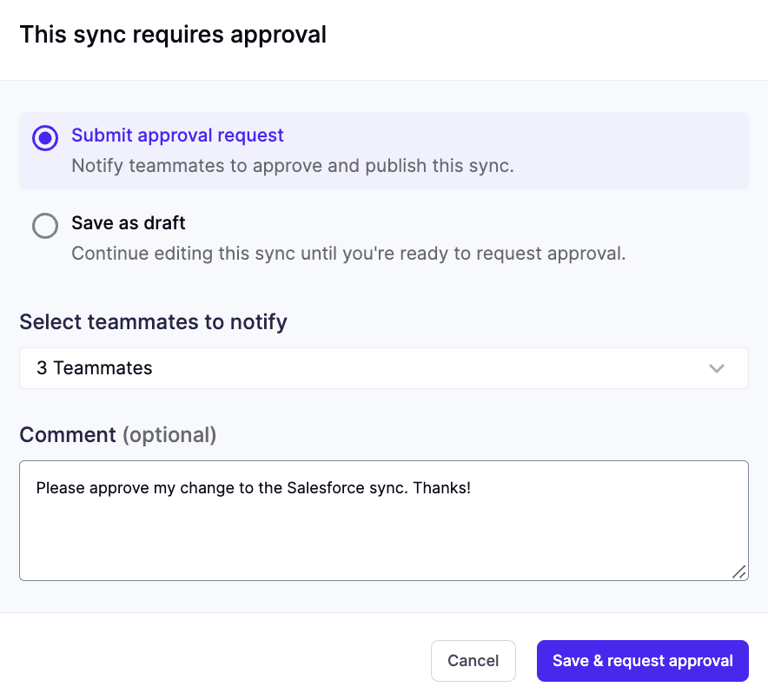Select the Submit approval request option
Viewport: 768px width, 700px height.
click(177, 135)
